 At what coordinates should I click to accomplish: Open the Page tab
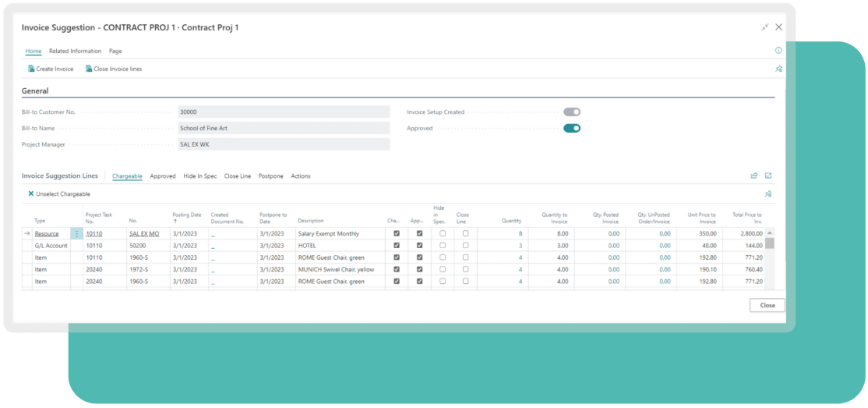click(x=115, y=51)
